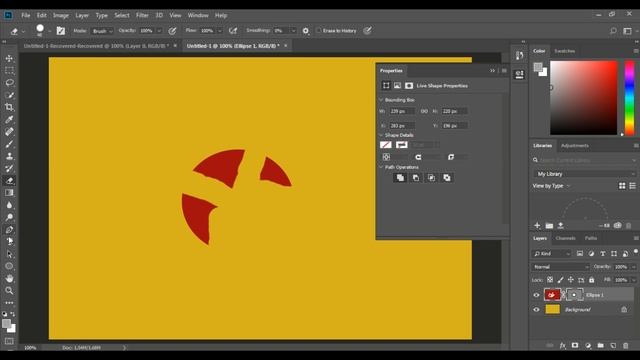Click the hue spectrum slider in Color panel

click(x=629, y=98)
